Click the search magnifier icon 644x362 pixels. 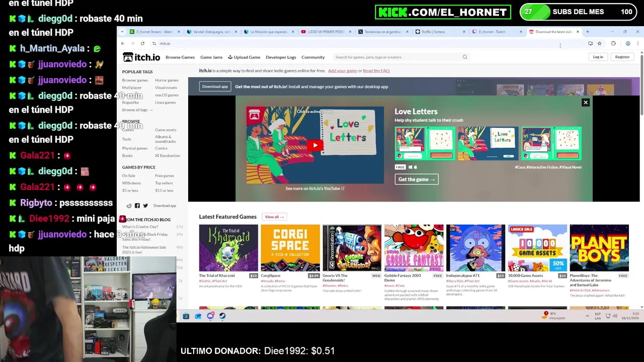pos(465,57)
